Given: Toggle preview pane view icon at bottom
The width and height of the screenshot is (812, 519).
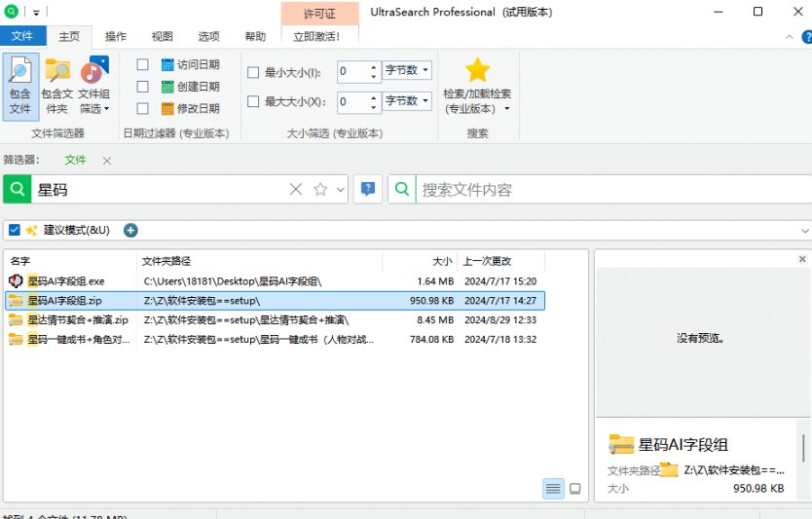Looking at the screenshot, I should click(575, 488).
